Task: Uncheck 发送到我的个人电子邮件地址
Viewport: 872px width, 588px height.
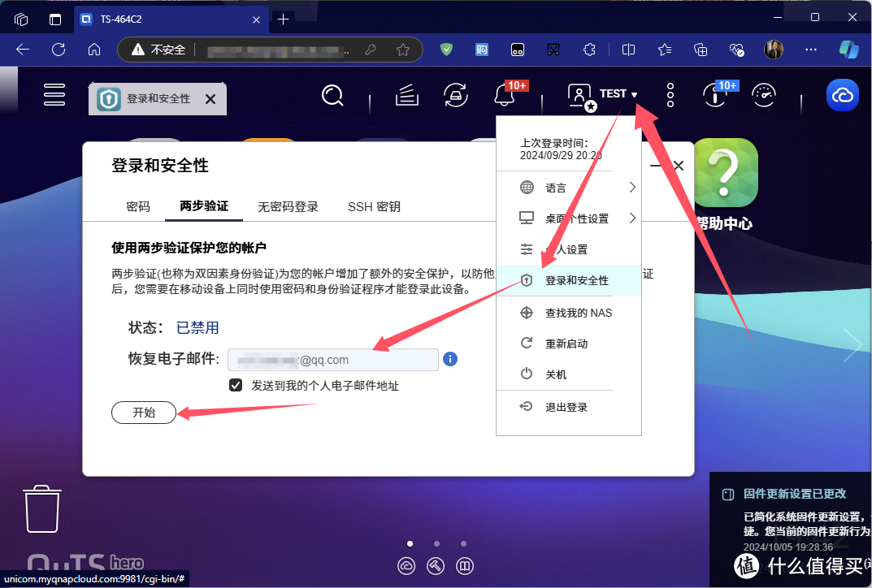Action: pyautogui.click(x=236, y=385)
